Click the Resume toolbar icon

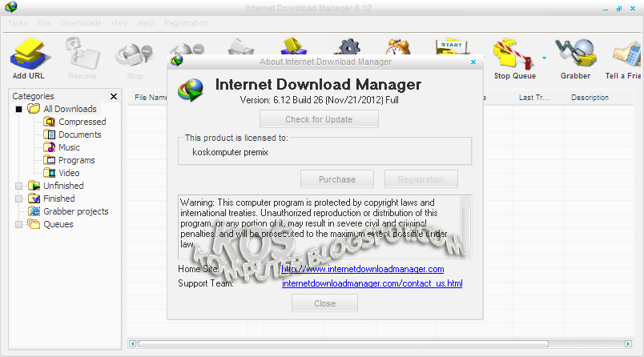point(83,58)
